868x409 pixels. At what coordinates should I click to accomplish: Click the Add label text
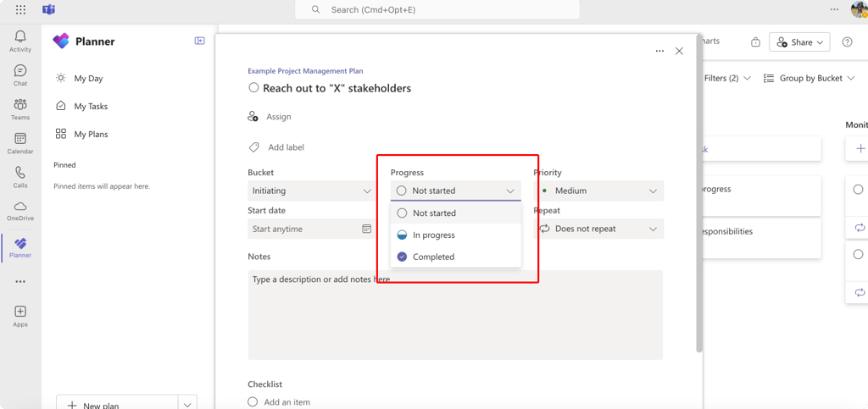click(x=287, y=147)
